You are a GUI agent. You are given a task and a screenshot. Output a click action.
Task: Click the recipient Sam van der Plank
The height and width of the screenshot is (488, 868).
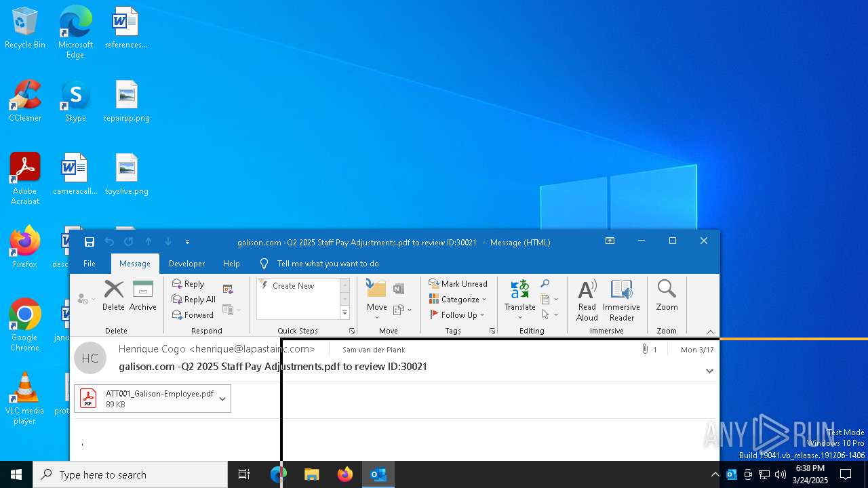374,350
